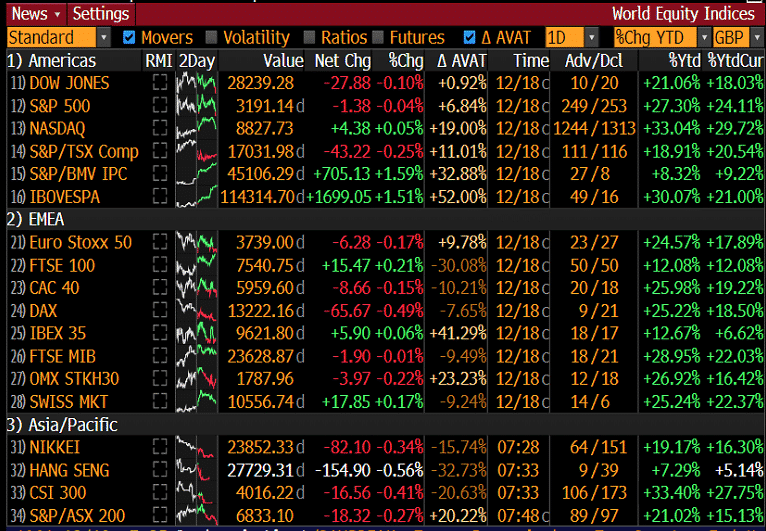
Task: Open the RMI icon beside FTSE 100
Action: [x=159, y=264]
